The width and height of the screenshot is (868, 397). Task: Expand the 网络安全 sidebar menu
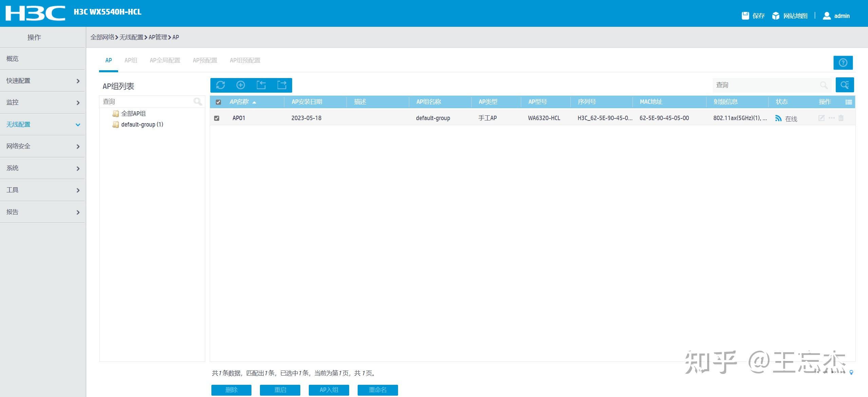(42, 146)
